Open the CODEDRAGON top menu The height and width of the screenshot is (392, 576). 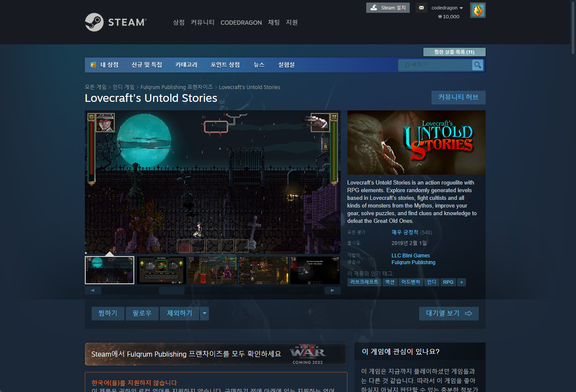(x=241, y=23)
